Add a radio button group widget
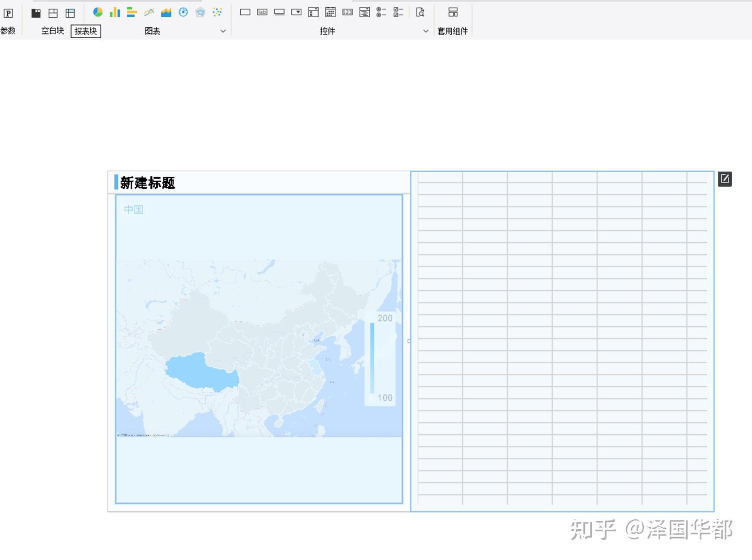 [381, 12]
